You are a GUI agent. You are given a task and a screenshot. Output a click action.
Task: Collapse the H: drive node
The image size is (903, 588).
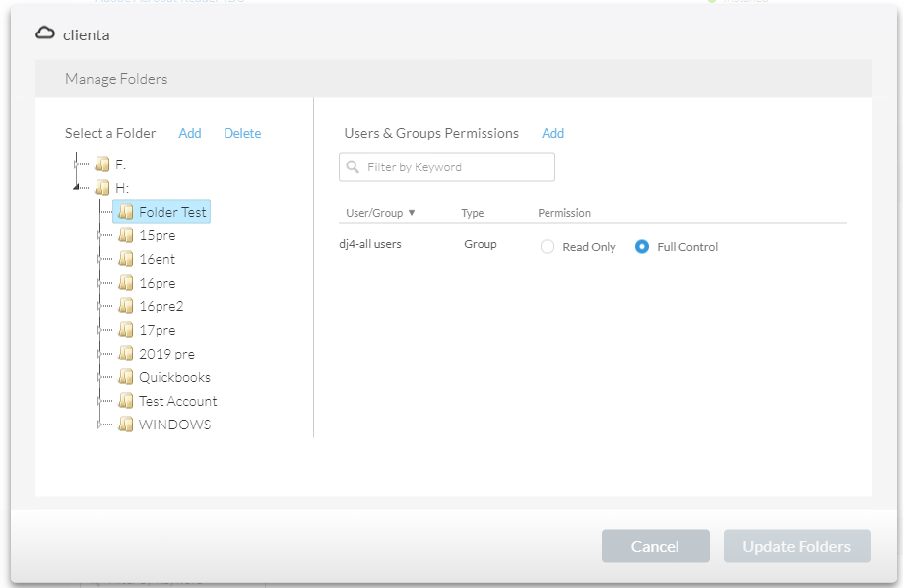click(76, 187)
